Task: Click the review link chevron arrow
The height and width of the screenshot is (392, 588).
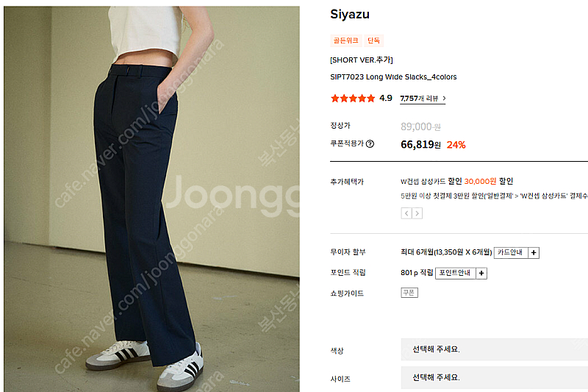Action: point(444,99)
